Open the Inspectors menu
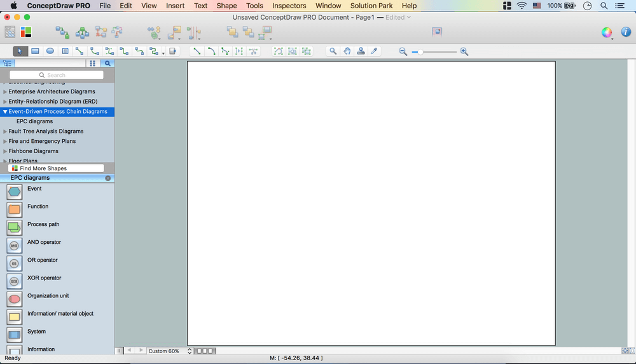 (x=289, y=6)
